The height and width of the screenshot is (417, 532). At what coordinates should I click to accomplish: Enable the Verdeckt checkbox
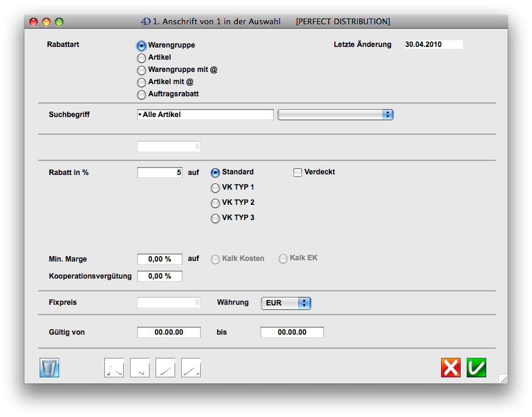click(298, 173)
